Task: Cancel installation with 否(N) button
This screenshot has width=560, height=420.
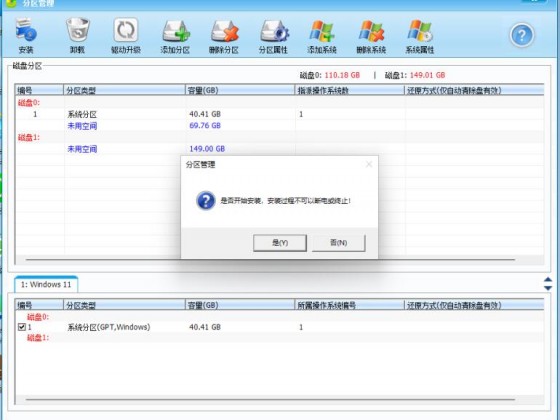Action: 339,243
